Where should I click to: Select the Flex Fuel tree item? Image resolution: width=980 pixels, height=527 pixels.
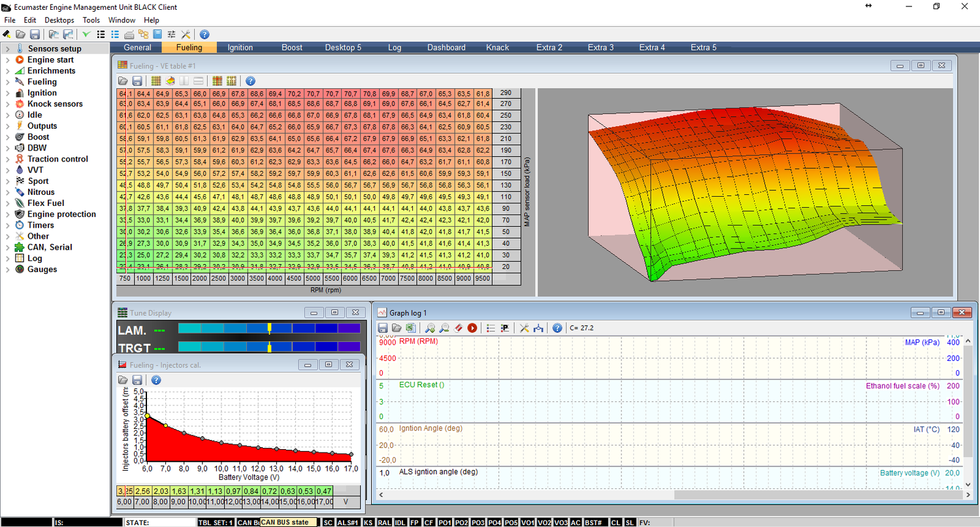coord(45,203)
